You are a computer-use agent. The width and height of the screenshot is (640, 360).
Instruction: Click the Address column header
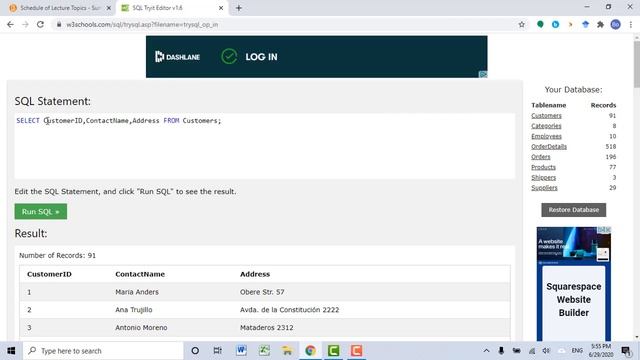click(255, 274)
